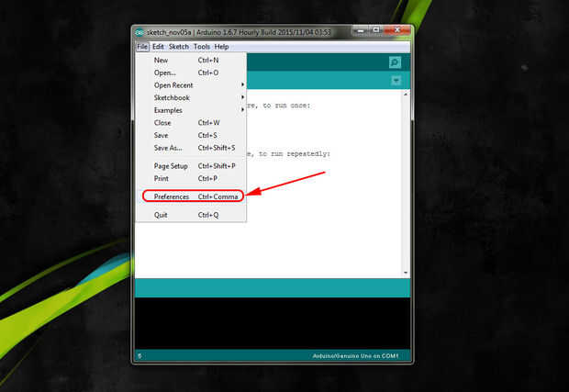Expand the Open Recent submenu

click(191, 85)
